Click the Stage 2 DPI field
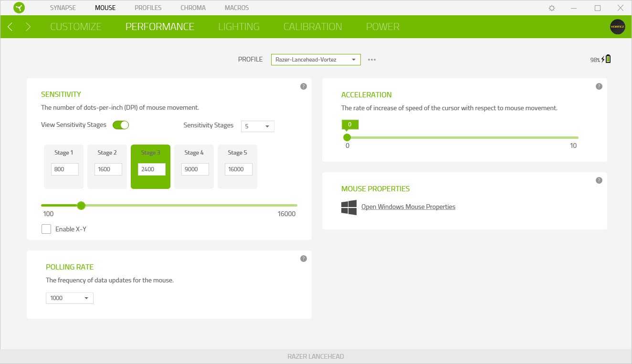The width and height of the screenshot is (632, 364). coord(108,169)
